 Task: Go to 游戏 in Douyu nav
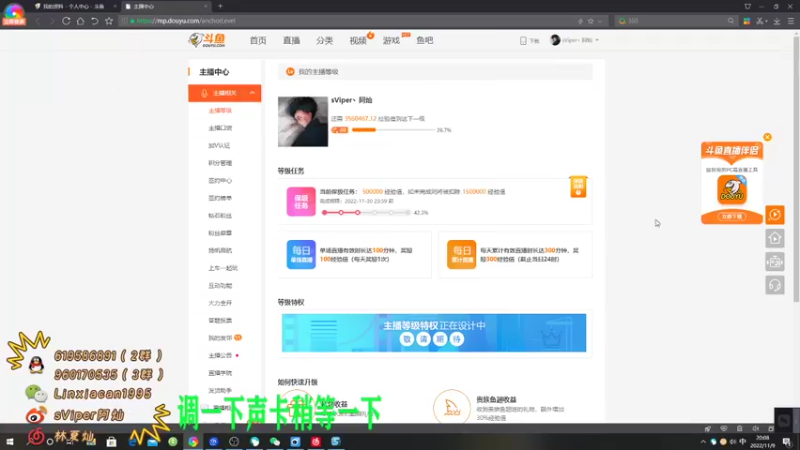(x=391, y=40)
